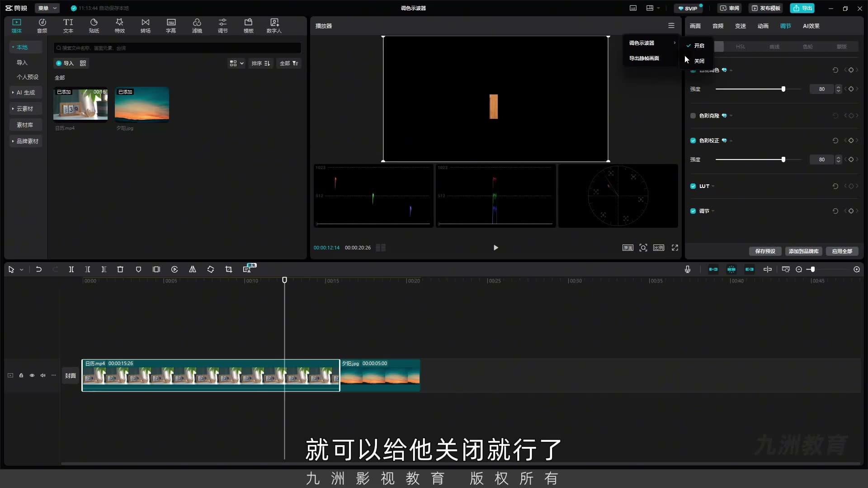Click the reverse playback icon in timeline toolbar
868x488 pixels.
tap(175, 269)
